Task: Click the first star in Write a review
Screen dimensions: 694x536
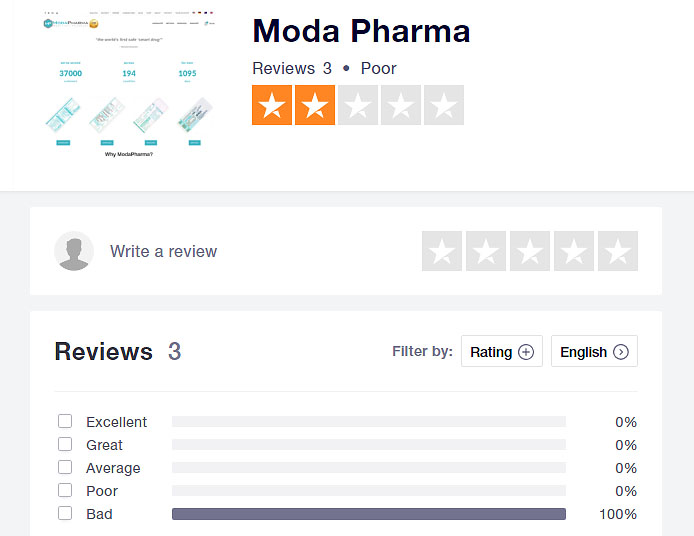Action: (442, 251)
